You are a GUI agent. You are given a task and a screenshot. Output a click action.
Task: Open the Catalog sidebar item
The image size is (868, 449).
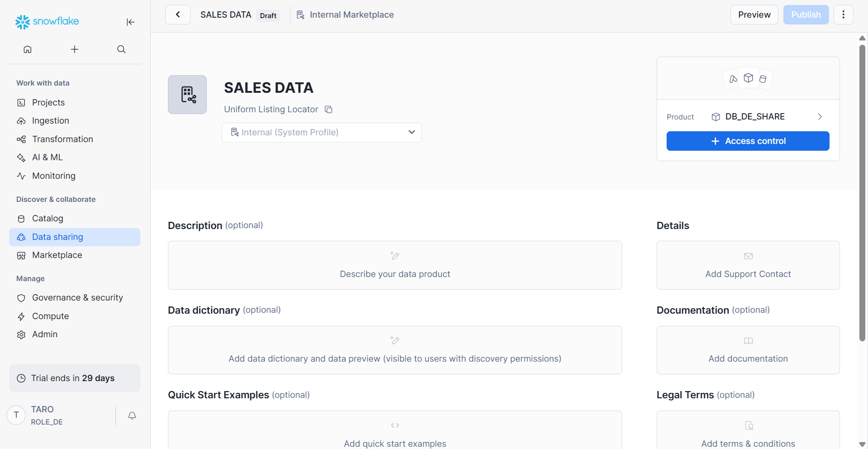[x=48, y=219]
